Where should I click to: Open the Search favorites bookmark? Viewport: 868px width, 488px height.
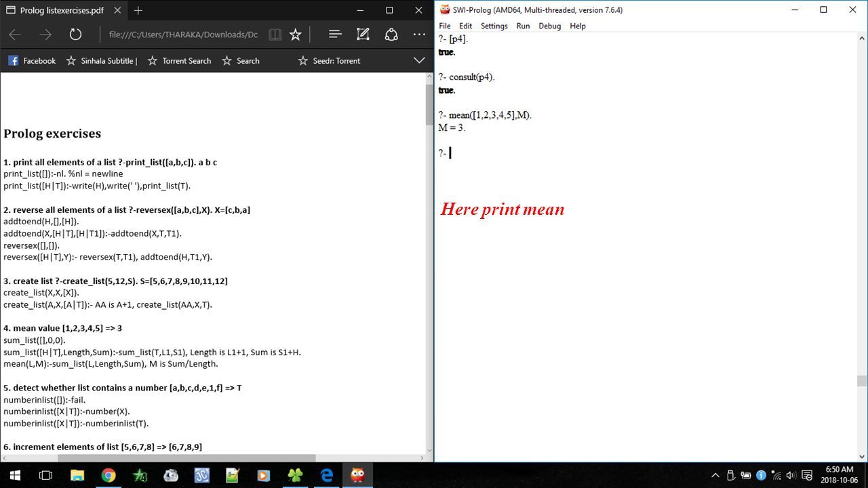pyautogui.click(x=241, y=60)
